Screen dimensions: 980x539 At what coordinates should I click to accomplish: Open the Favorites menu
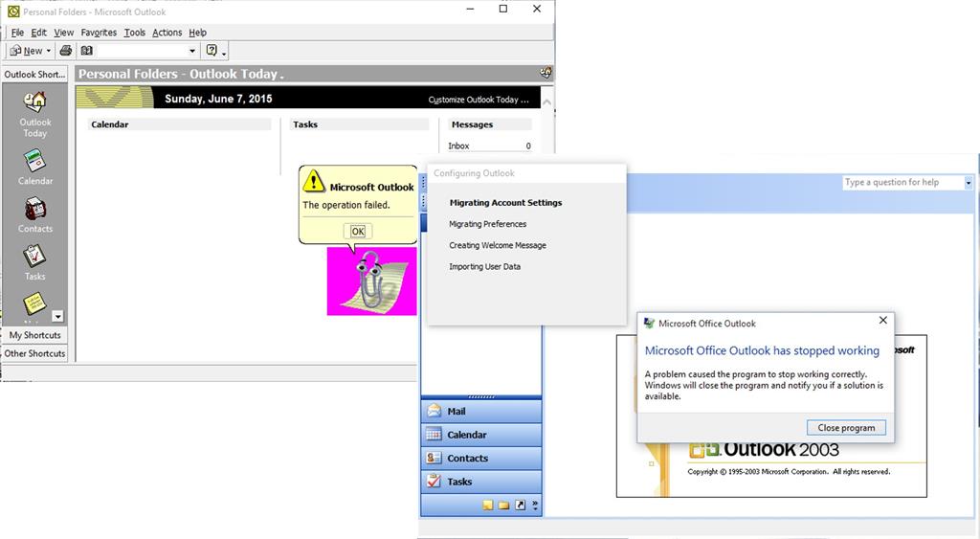click(x=99, y=33)
